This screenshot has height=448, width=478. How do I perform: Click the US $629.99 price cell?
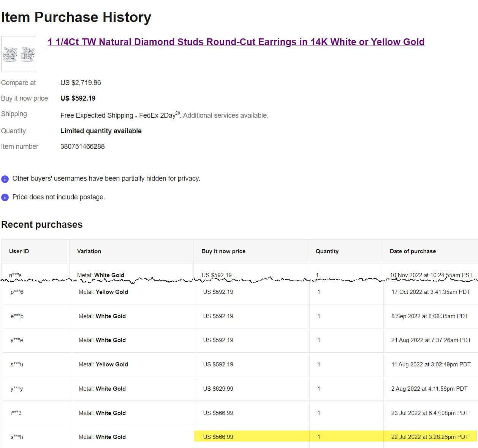pyautogui.click(x=218, y=389)
